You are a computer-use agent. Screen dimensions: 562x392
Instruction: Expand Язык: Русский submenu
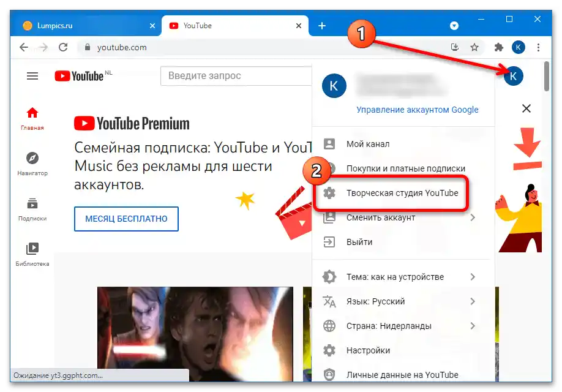point(403,301)
